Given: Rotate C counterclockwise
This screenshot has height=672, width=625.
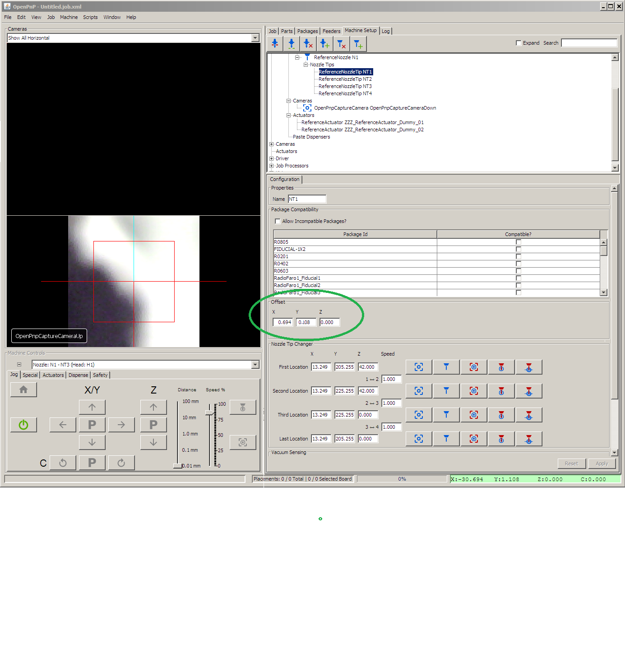Looking at the screenshot, I should click(63, 463).
